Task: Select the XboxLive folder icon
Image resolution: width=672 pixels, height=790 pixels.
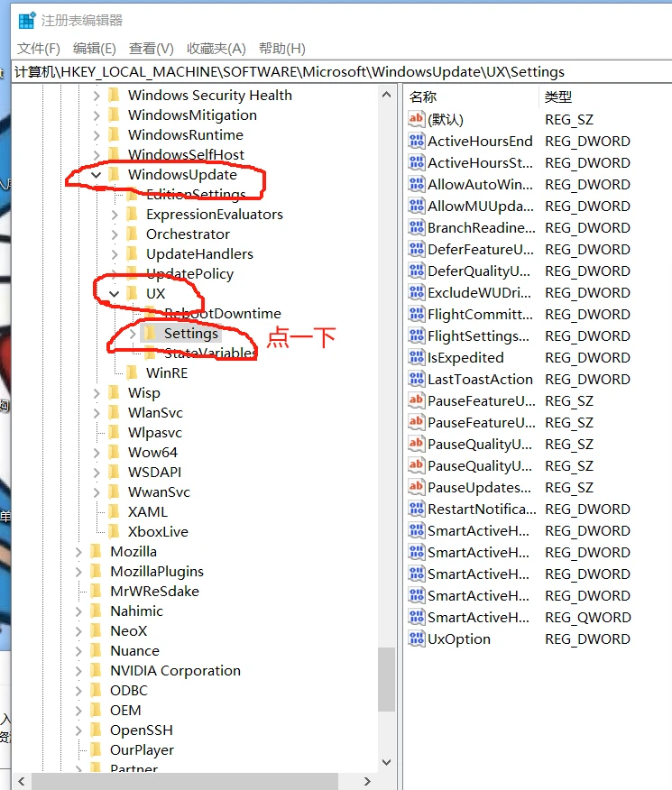Action: point(114,531)
